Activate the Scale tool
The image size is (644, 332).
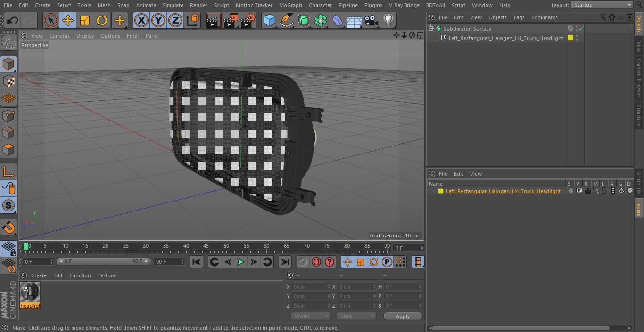(85, 20)
